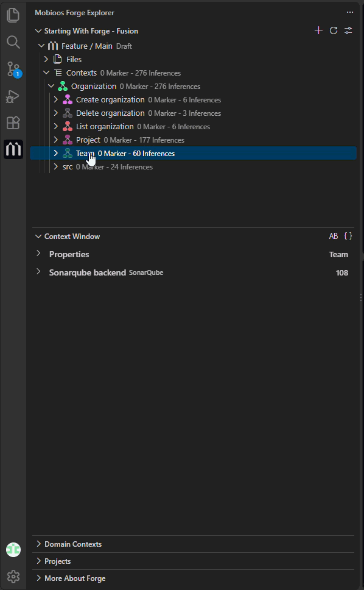Click the SonarQube tag next to Sonarqube backend
Viewport: 364px width, 590px height.
pos(146,272)
